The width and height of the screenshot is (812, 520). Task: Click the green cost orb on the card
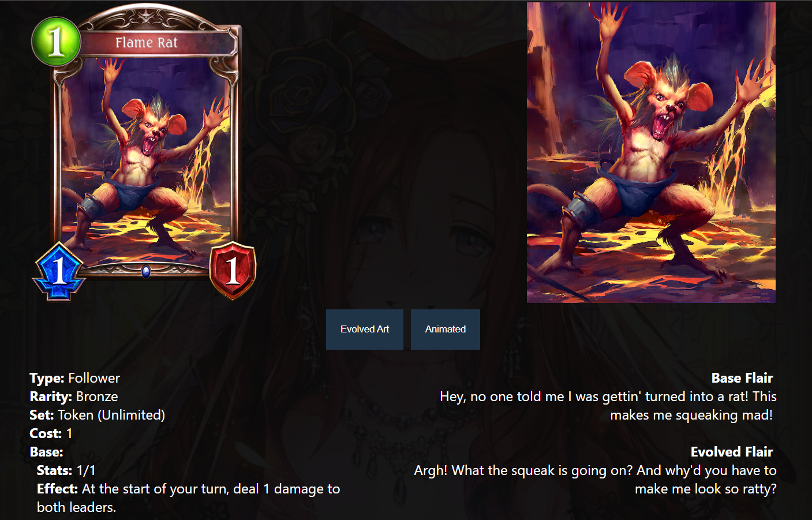point(56,42)
